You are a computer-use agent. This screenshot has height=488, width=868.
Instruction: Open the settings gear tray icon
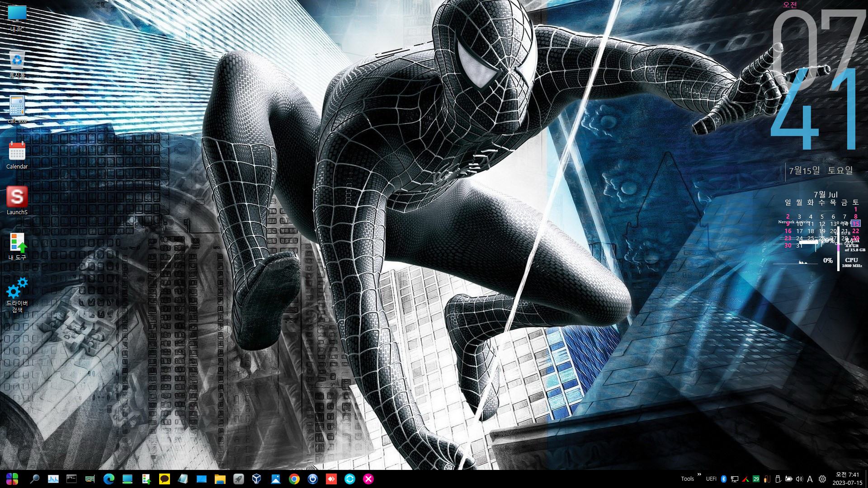[x=822, y=479]
